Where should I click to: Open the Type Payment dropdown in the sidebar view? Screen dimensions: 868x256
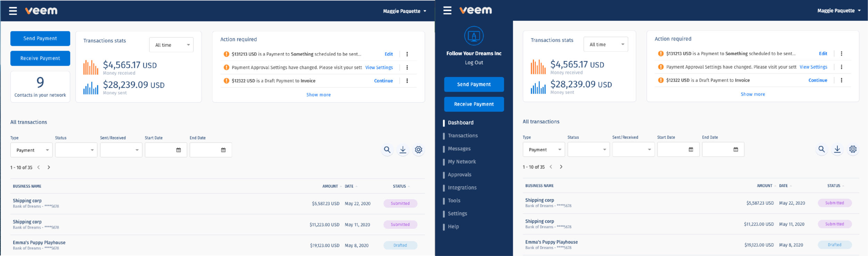(544, 150)
